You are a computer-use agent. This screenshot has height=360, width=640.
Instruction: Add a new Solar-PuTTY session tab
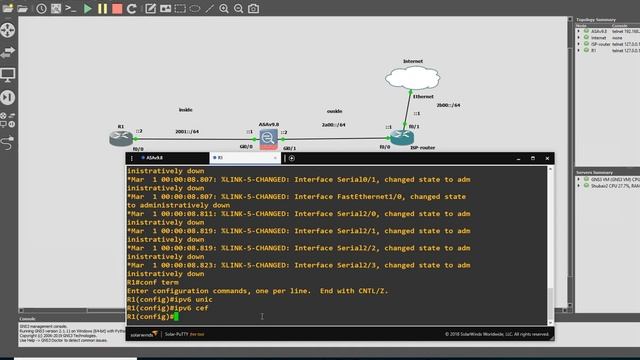coord(292,158)
